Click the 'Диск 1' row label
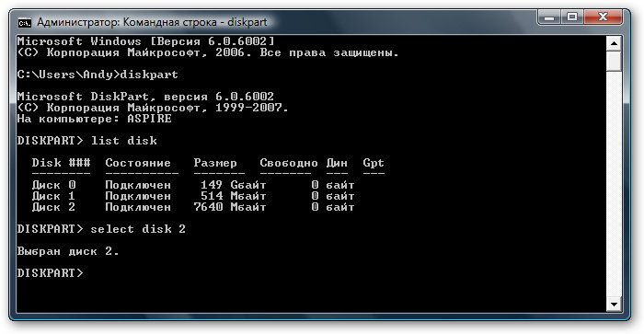This screenshot has width=644, height=334. pyautogui.click(x=53, y=196)
